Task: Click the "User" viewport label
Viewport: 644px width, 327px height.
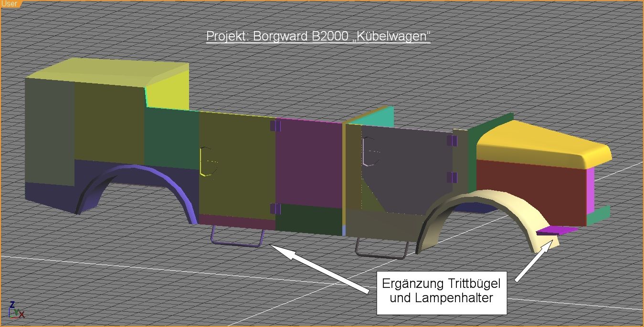Action: (x=9, y=3)
